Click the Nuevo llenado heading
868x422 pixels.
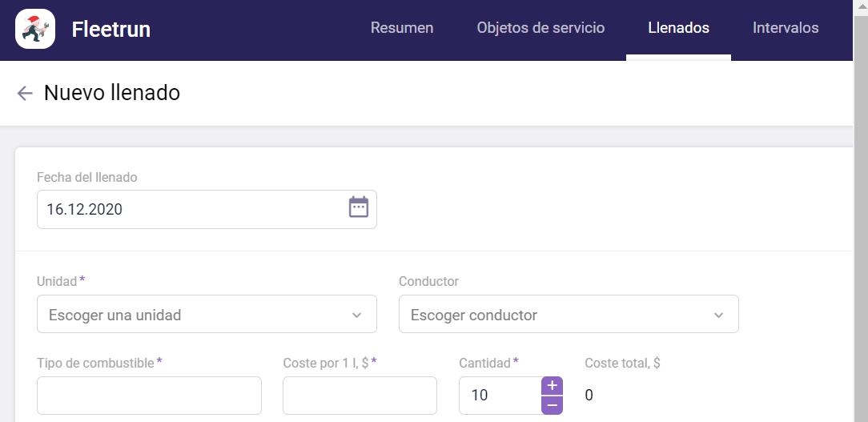[x=112, y=92]
